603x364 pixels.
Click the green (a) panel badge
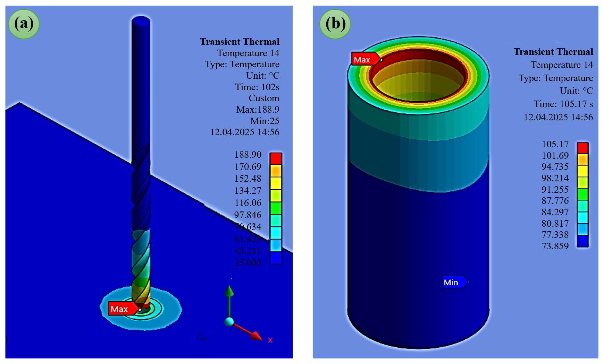[24, 24]
